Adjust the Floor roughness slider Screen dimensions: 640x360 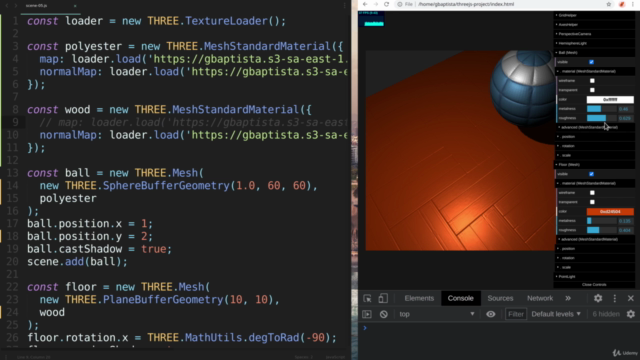[x=602, y=230]
